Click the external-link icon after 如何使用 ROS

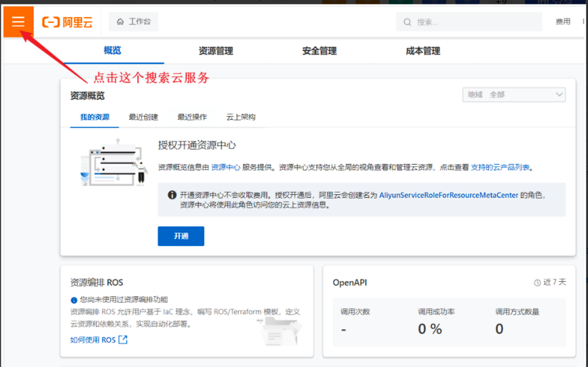[123, 340]
